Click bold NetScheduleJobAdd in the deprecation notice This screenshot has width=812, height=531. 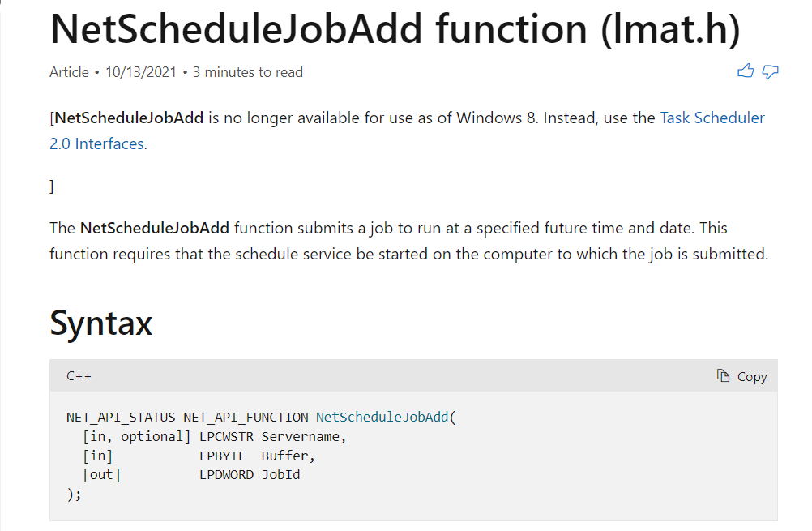pos(129,118)
